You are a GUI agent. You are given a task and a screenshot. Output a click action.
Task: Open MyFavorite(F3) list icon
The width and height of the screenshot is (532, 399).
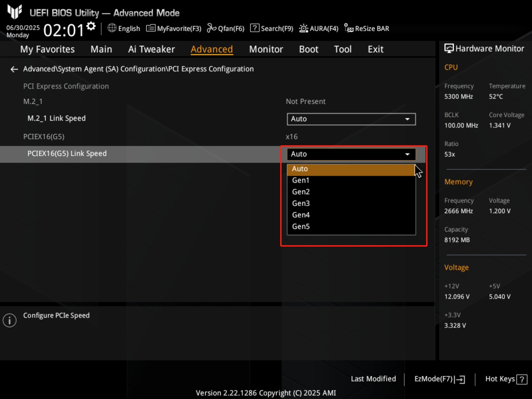tap(151, 28)
